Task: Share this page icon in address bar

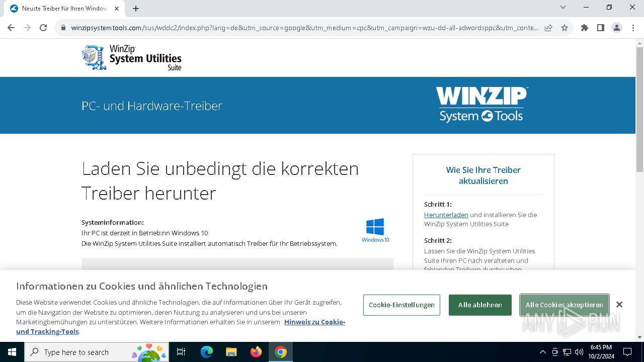Action: pyautogui.click(x=548, y=28)
